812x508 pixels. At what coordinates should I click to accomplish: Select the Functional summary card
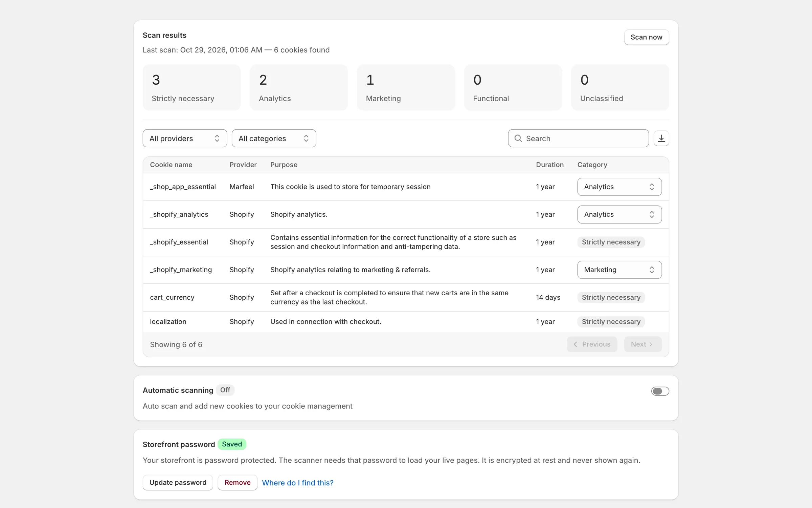513,87
